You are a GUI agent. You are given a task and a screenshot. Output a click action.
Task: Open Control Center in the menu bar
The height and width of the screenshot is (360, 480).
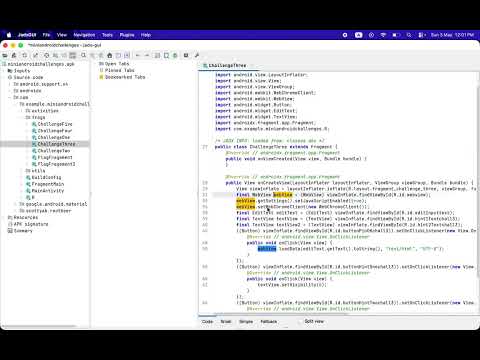[x=421, y=35]
